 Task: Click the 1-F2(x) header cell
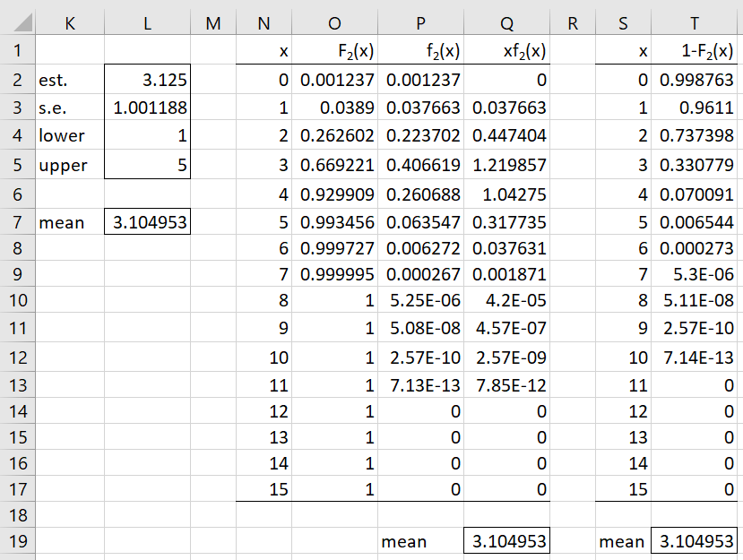coord(695,50)
